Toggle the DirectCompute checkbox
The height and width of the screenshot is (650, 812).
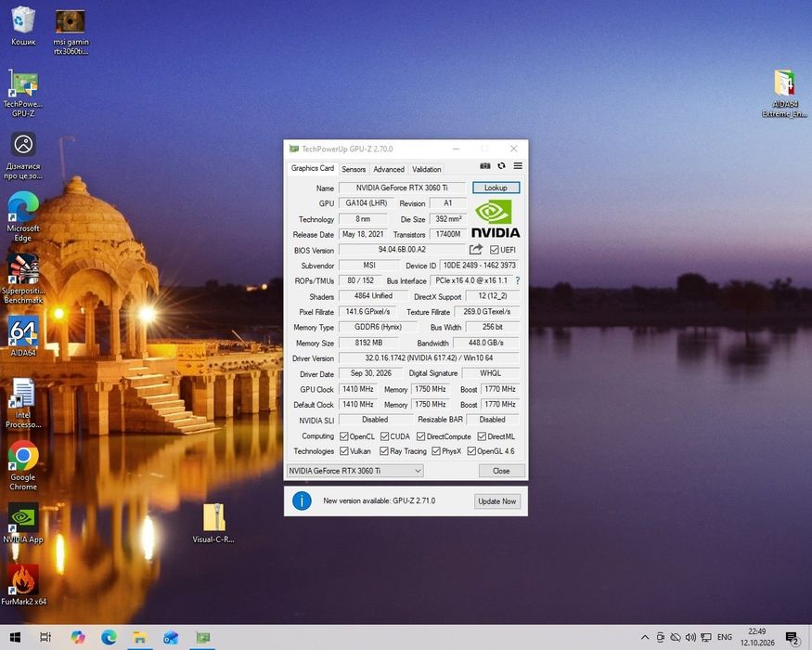click(x=420, y=436)
